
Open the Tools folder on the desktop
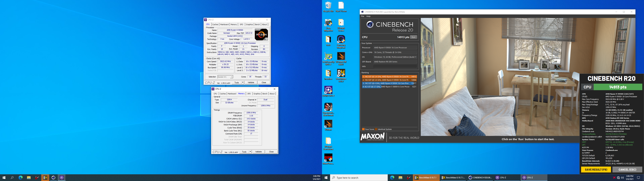click(328, 41)
